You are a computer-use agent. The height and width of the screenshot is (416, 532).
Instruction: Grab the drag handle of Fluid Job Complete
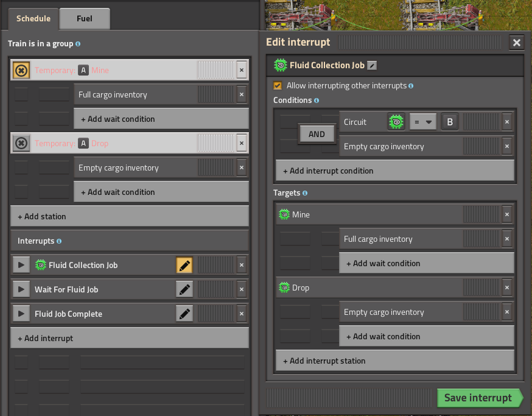[216, 314]
